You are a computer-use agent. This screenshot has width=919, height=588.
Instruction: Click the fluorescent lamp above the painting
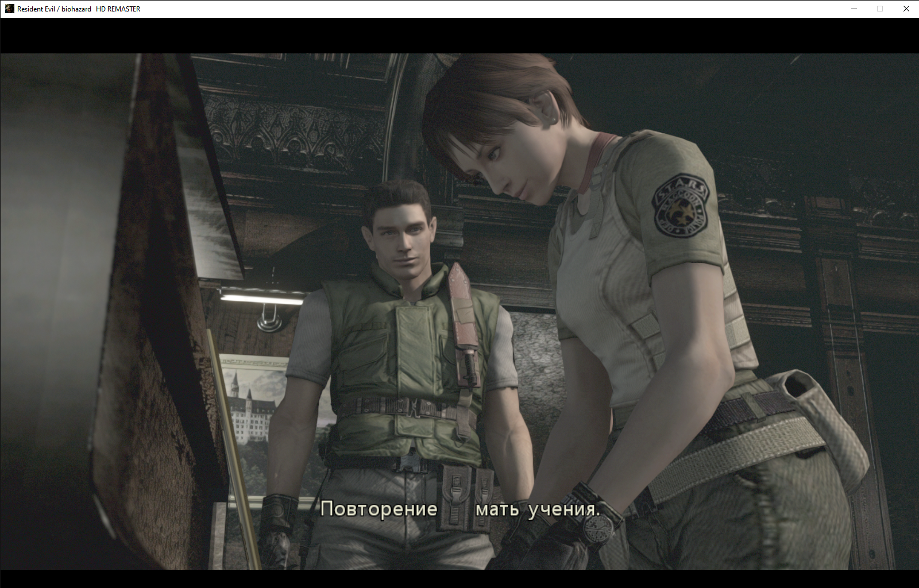[x=262, y=297]
